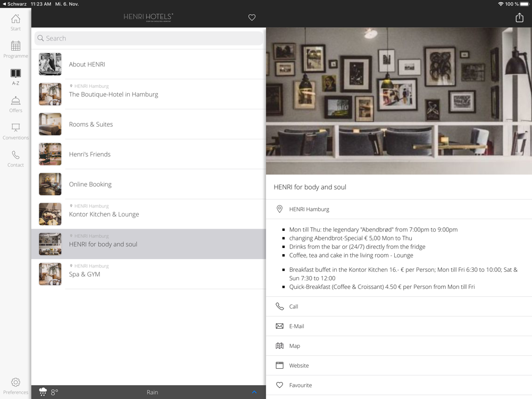Tap the heart icon in header bar
The width and height of the screenshot is (532, 399).
coord(252,18)
